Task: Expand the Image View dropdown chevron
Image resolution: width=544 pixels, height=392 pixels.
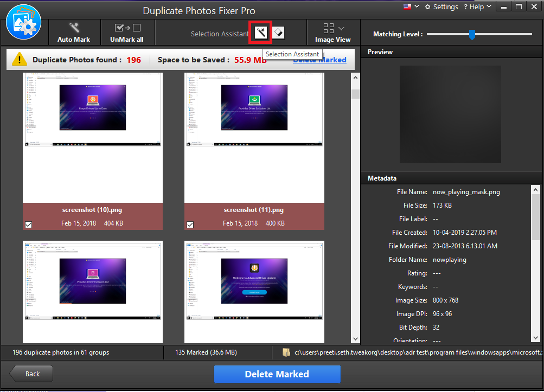Action: point(341,28)
